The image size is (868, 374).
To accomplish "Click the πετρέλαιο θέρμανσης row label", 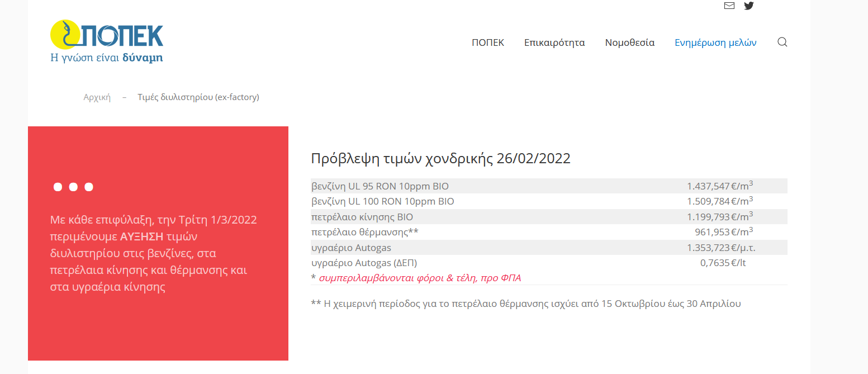I will point(364,232).
